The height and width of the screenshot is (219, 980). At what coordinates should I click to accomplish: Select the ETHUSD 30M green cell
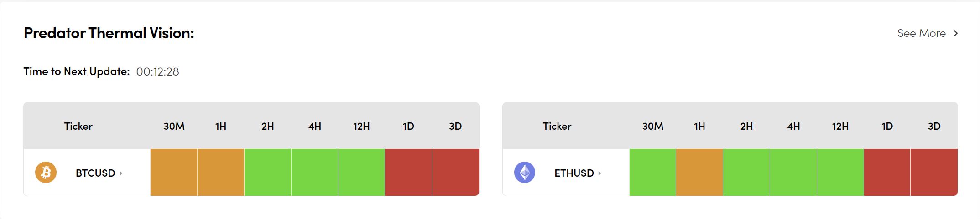(x=652, y=173)
